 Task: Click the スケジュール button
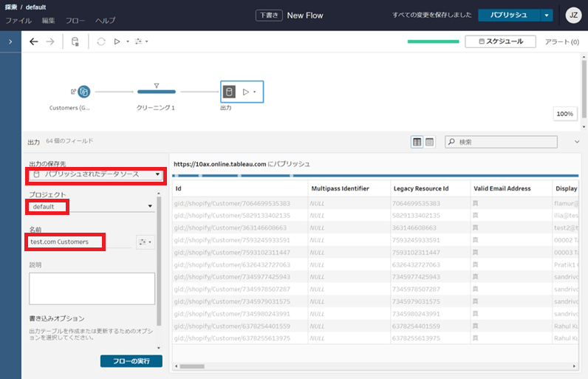click(500, 42)
